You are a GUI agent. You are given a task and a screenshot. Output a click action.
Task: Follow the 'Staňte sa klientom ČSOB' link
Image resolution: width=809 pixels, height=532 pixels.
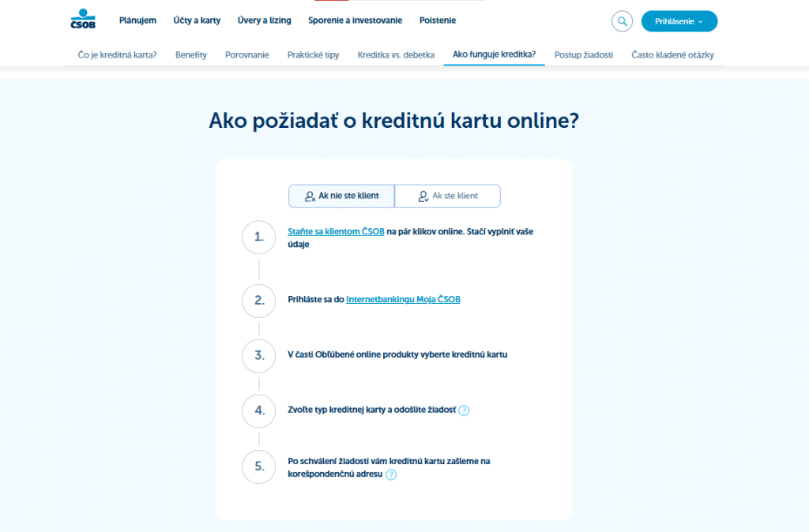[336, 232]
